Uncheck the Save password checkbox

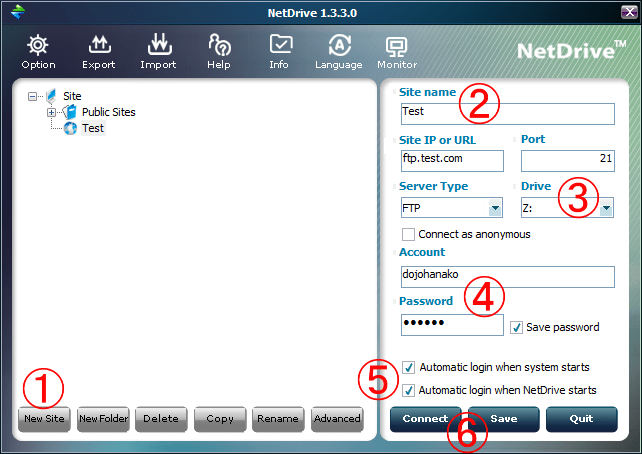coord(516,327)
